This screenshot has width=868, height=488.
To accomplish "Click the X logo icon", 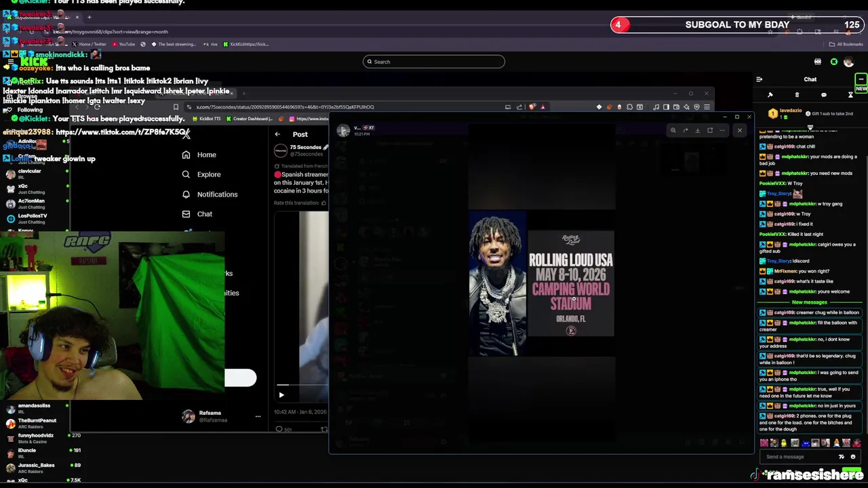I will (x=186, y=135).
